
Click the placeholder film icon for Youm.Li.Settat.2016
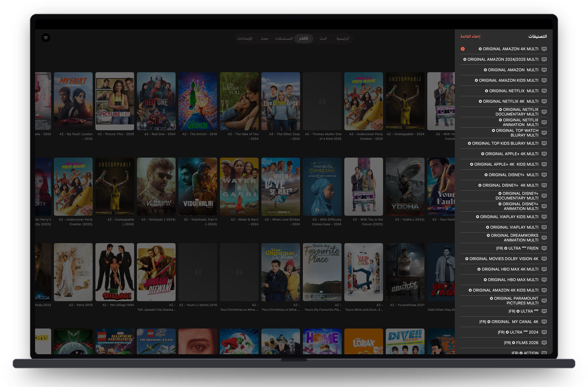[198, 272]
